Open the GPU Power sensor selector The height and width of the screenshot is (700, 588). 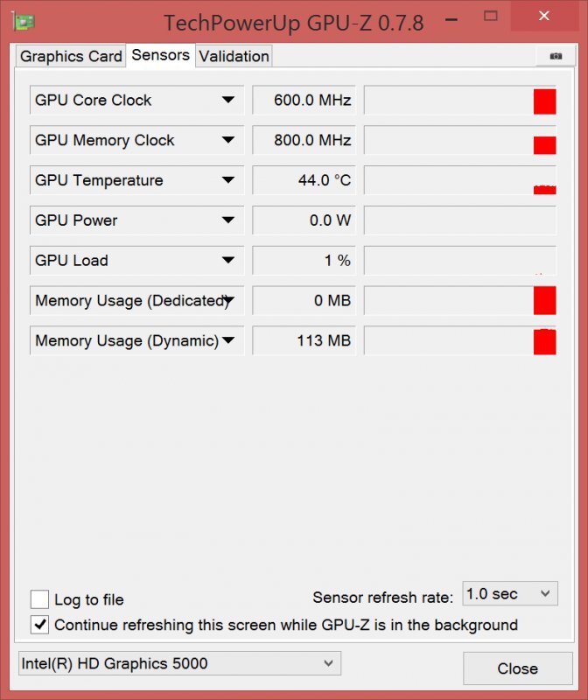[229, 220]
